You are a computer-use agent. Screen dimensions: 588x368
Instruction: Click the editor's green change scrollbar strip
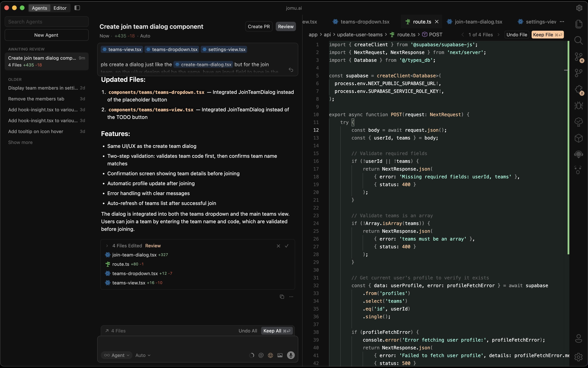click(x=568, y=146)
